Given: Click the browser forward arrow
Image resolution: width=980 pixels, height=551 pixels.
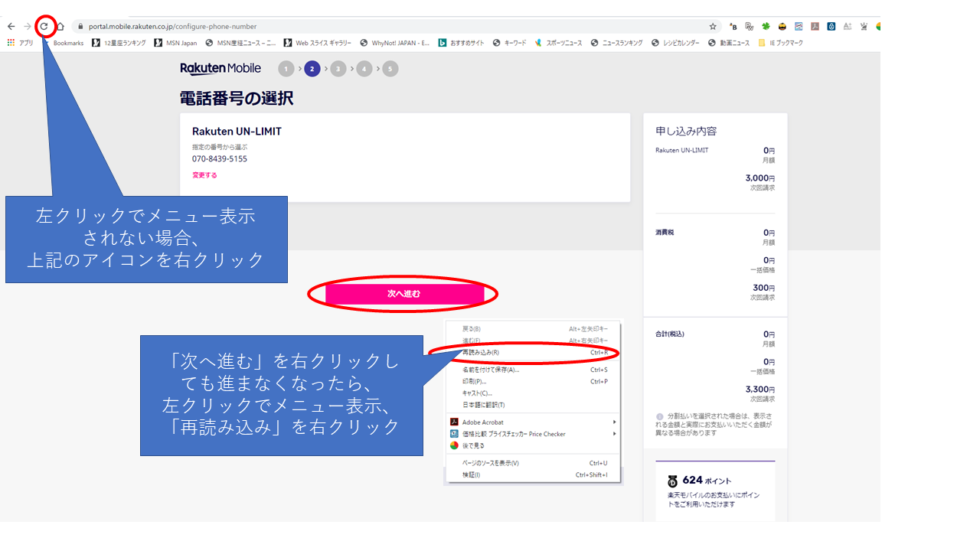Looking at the screenshot, I should (28, 26).
